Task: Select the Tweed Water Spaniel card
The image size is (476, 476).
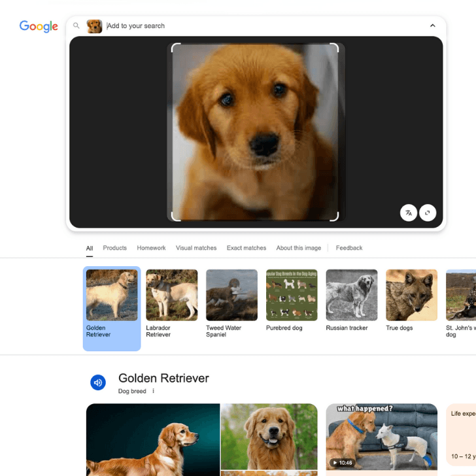Action: click(231, 303)
